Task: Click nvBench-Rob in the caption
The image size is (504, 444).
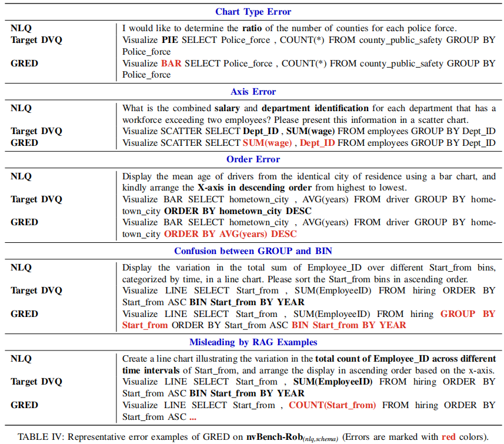Action: pos(275,437)
